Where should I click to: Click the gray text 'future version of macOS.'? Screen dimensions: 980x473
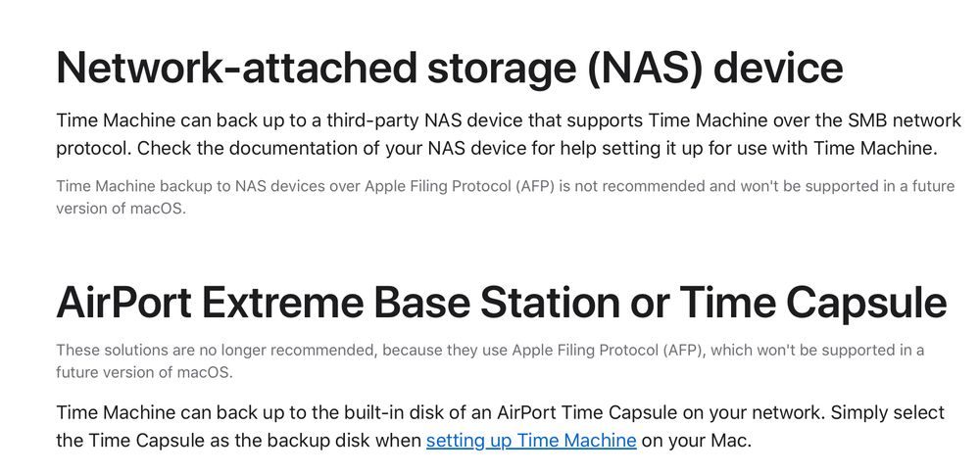[144, 373]
